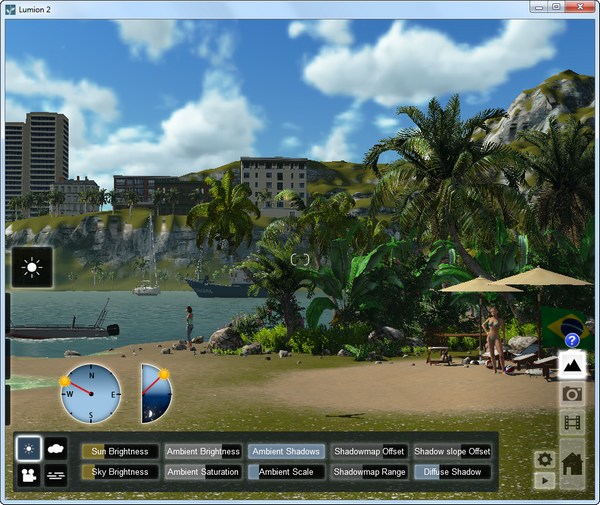Set the Diffuse Shadow slider
600x505 pixels.
[x=452, y=471]
